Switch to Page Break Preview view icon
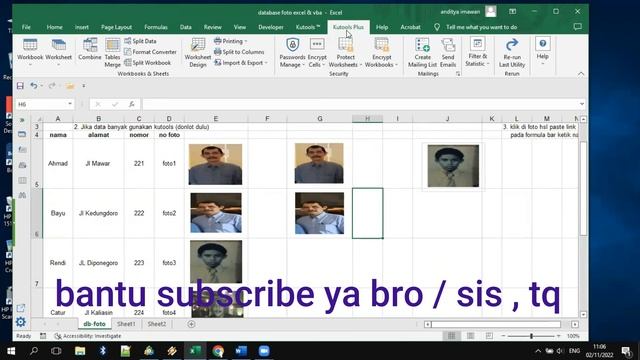Screen dimensions: 640x360 pyautogui.click(x=489, y=336)
